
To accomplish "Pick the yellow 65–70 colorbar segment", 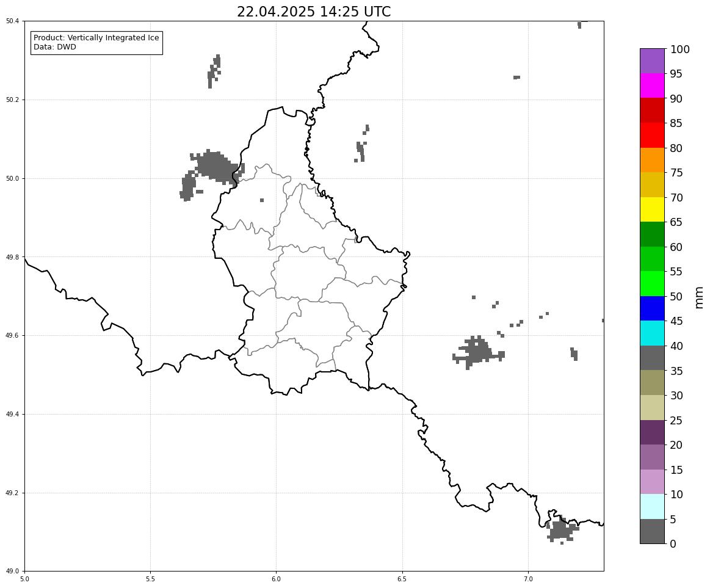I will [x=652, y=209].
